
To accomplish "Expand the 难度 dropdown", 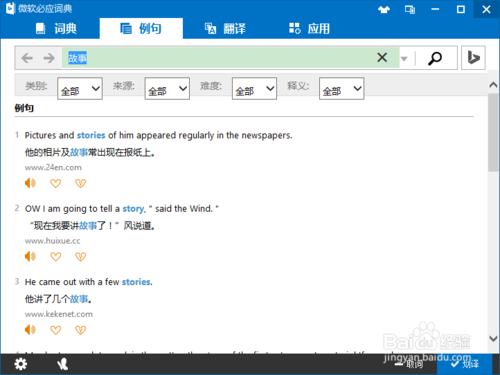I will click(254, 89).
